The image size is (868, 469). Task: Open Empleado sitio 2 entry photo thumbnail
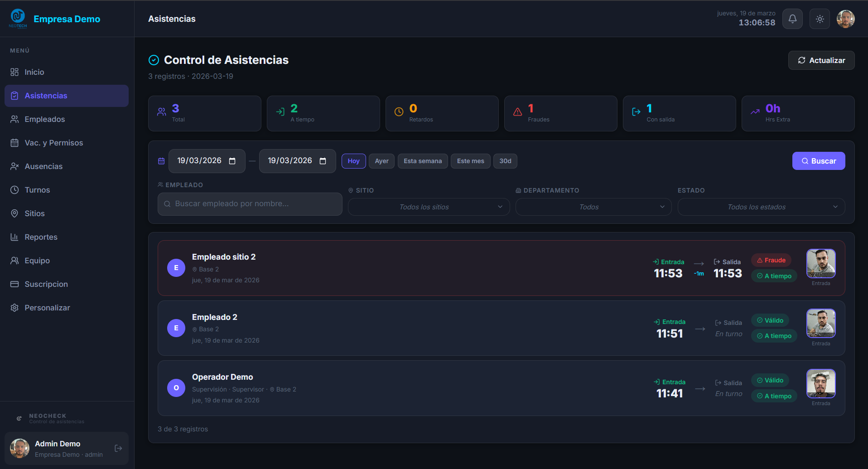(820, 263)
